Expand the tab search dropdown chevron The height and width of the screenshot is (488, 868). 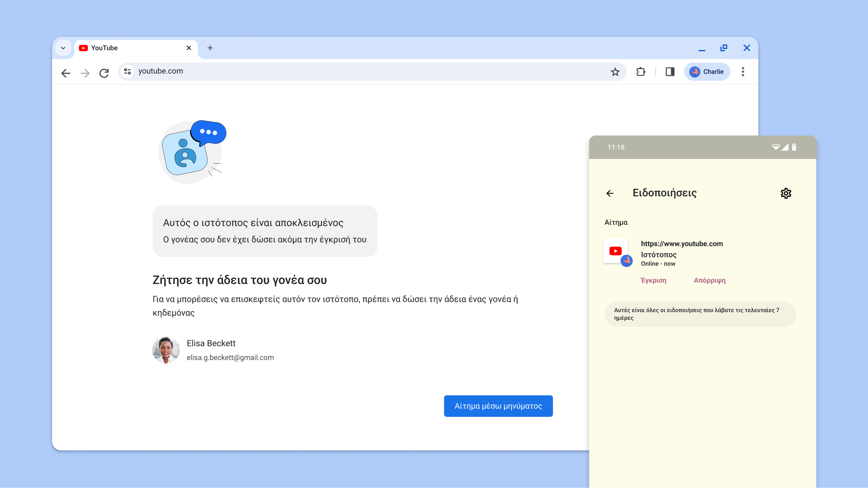coord(63,48)
